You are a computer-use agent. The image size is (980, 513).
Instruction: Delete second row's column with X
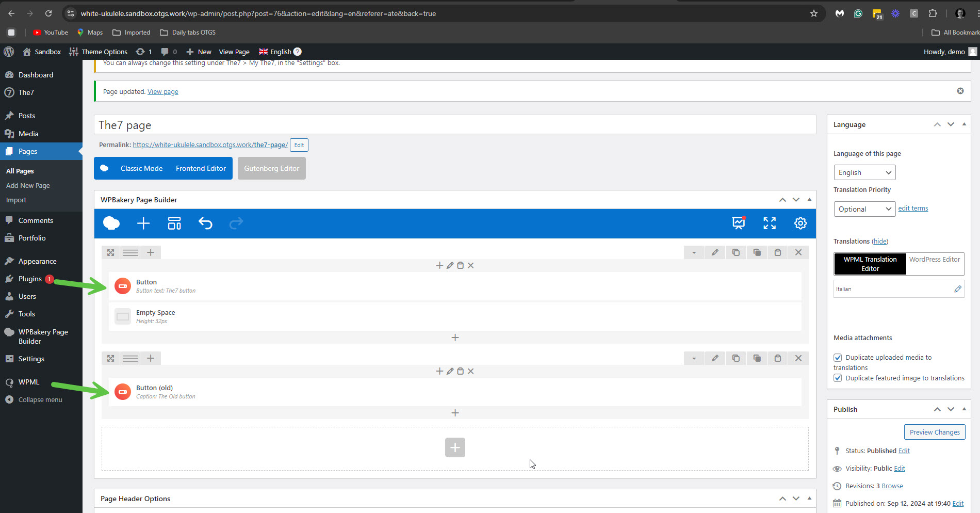coord(470,371)
